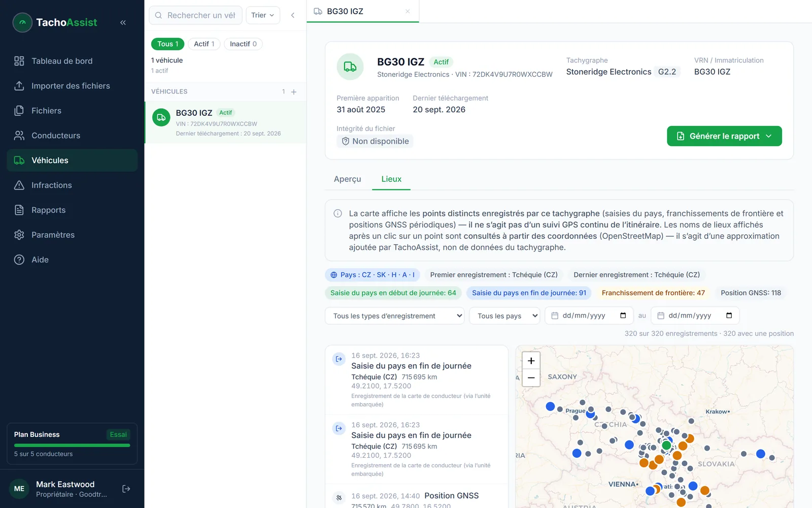The width and height of the screenshot is (812, 508).
Task: Close the BG30 IGZ tab
Action: click(408, 11)
